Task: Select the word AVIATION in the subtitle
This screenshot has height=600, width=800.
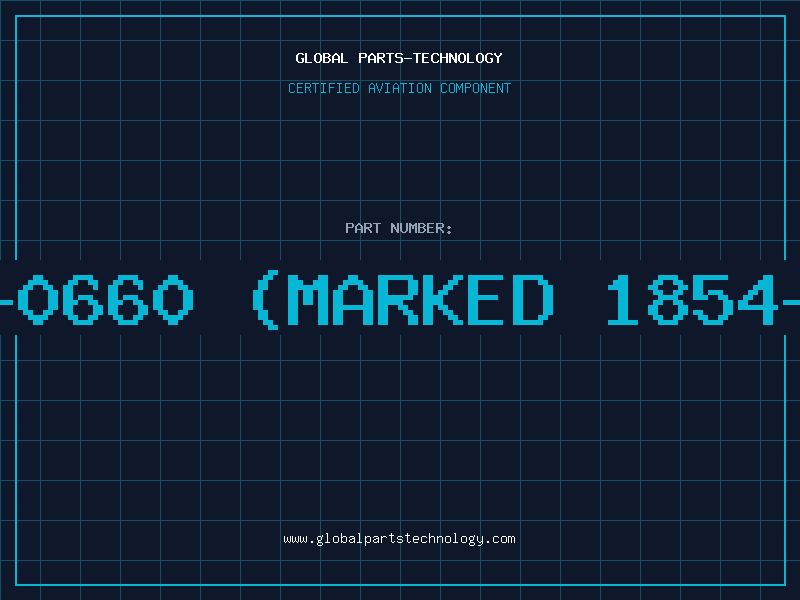Action: click(400, 88)
